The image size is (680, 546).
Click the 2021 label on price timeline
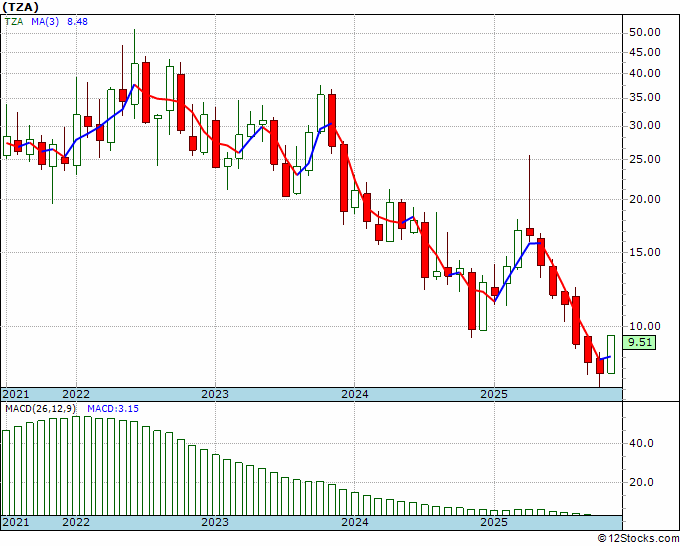[16, 394]
